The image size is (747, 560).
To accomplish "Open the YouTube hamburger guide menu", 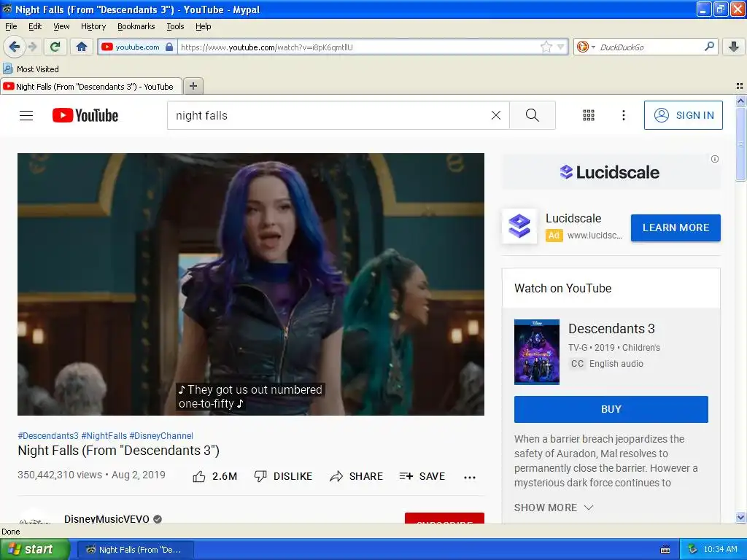I will point(26,115).
